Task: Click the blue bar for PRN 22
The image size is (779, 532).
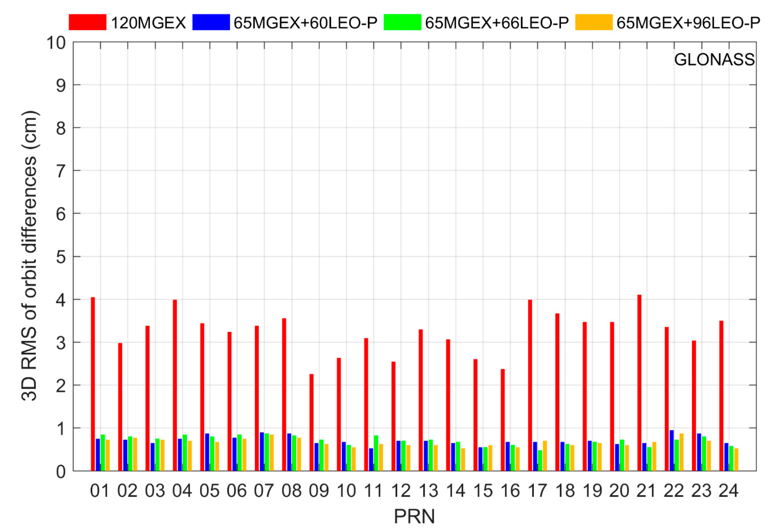Action: pyautogui.click(x=672, y=451)
